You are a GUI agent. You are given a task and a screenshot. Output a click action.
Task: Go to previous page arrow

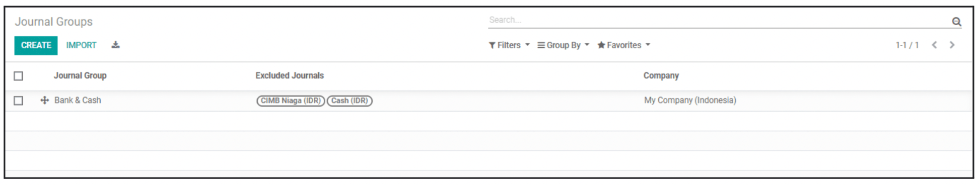935,45
